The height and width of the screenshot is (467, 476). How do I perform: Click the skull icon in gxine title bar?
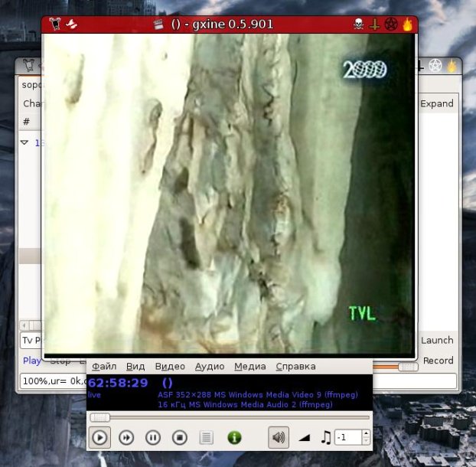coord(358,24)
